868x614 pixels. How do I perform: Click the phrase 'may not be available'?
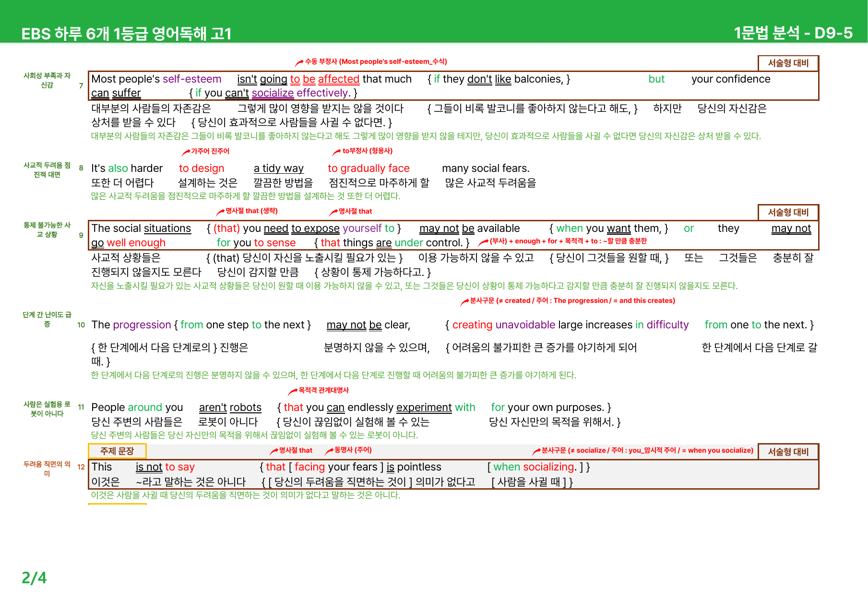pos(470,228)
